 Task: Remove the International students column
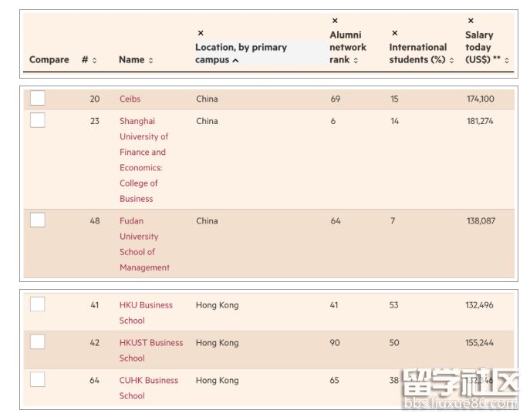pos(394,33)
